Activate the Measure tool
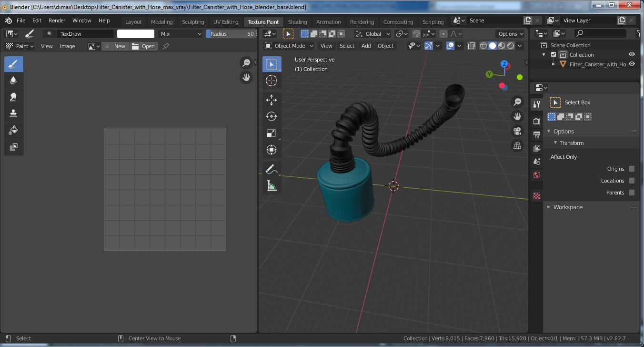This screenshot has height=347, width=644. coord(272,186)
